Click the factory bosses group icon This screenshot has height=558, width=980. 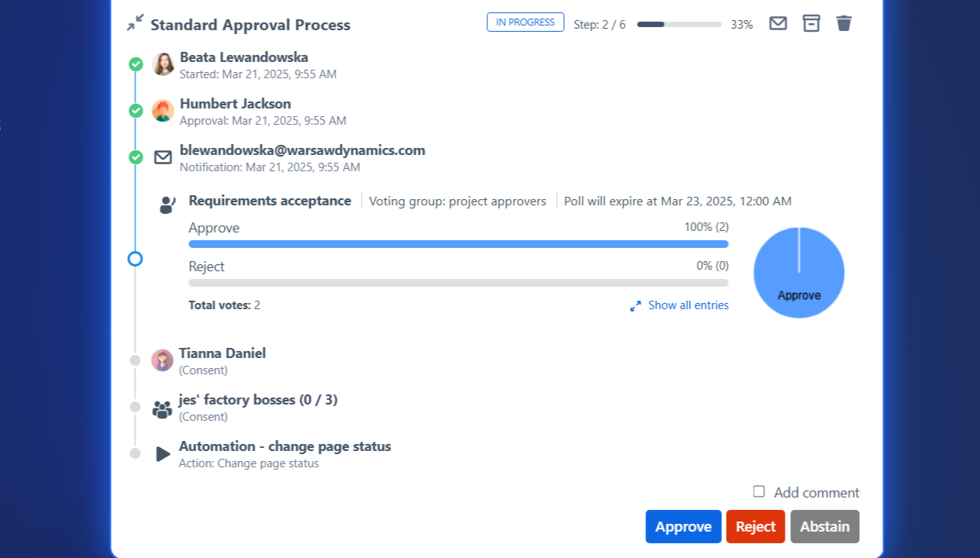(162, 408)
